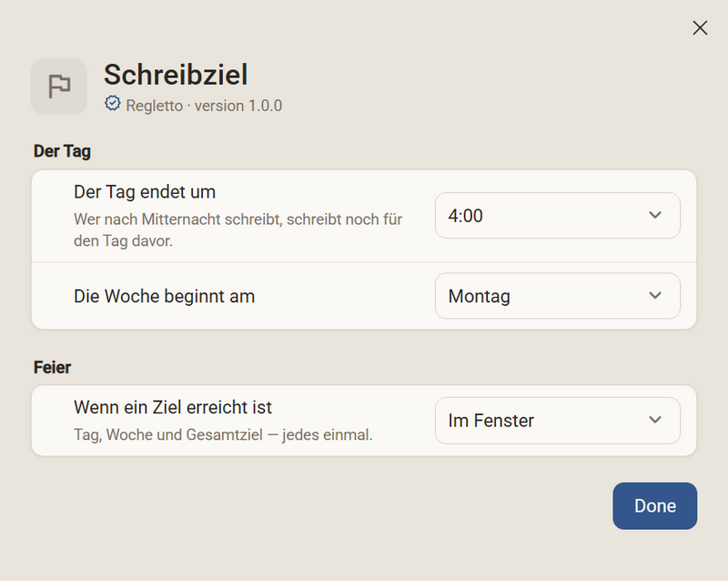Click the "Der Tag endet um" label
Viewport: 728px width, 581px height.
[145, 192]
